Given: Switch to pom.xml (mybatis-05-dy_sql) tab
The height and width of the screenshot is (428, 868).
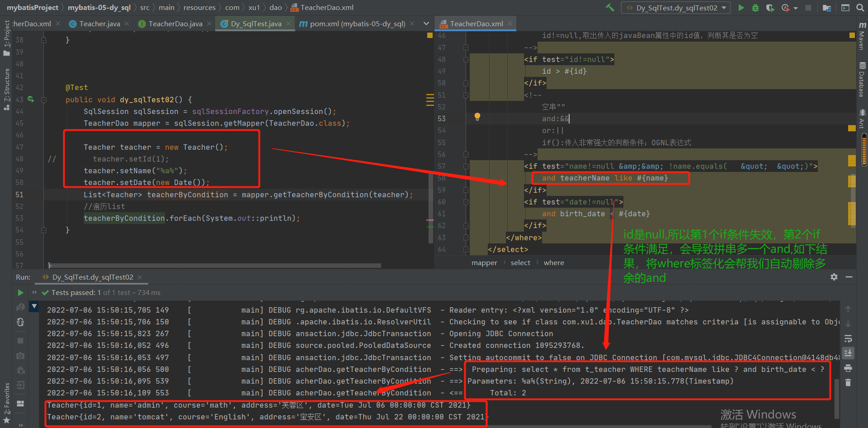Looking at the screenshot, I should pos(358,24).
